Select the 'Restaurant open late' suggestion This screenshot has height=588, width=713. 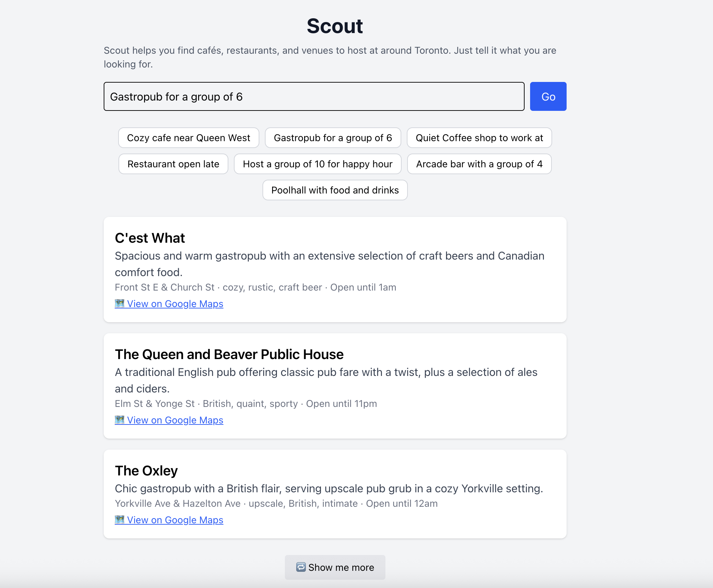173,164
